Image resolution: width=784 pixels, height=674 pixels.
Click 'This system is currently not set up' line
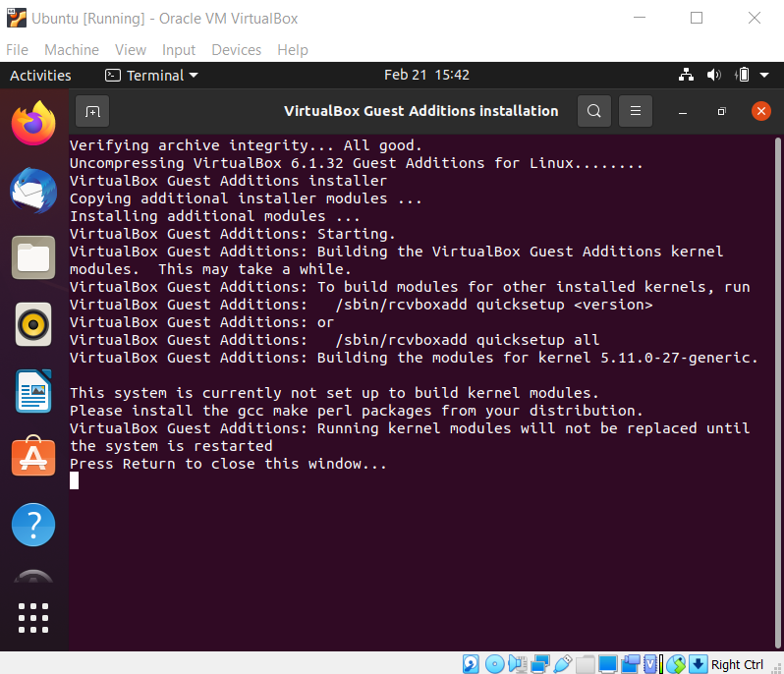[x=334, y=393]
